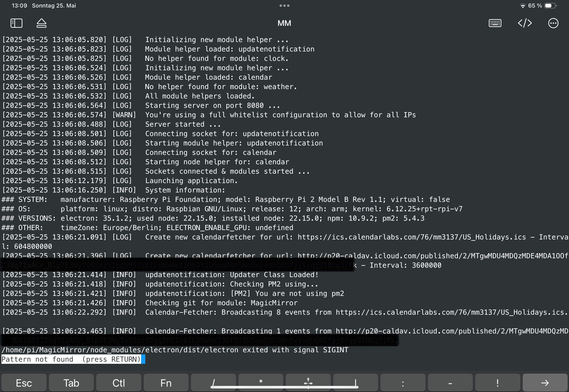Show the on-screen keyboard icon
The width and height of the screenshot is (569, 392).
click(x=495, y=23)
